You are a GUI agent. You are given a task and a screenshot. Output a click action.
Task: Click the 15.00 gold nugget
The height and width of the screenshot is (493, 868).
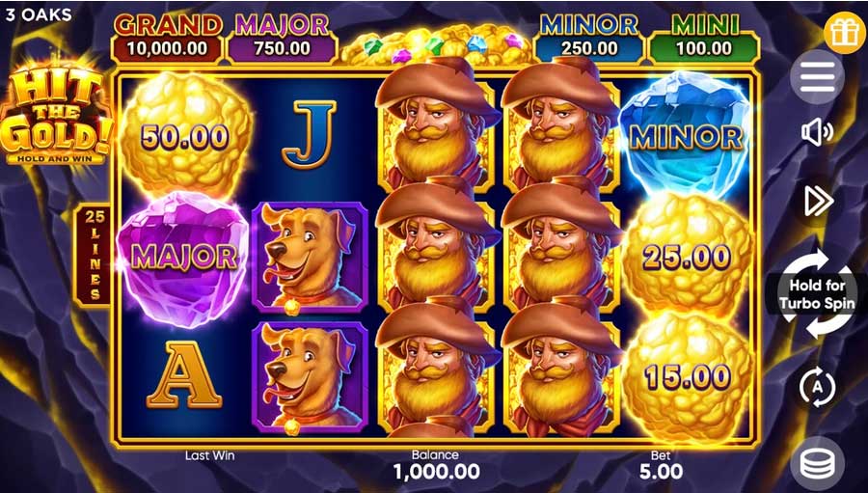point(688,377)
